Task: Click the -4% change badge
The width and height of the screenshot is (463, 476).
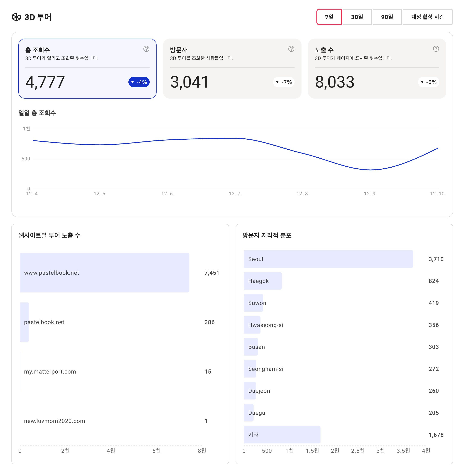Action: (x=139, y=82)
